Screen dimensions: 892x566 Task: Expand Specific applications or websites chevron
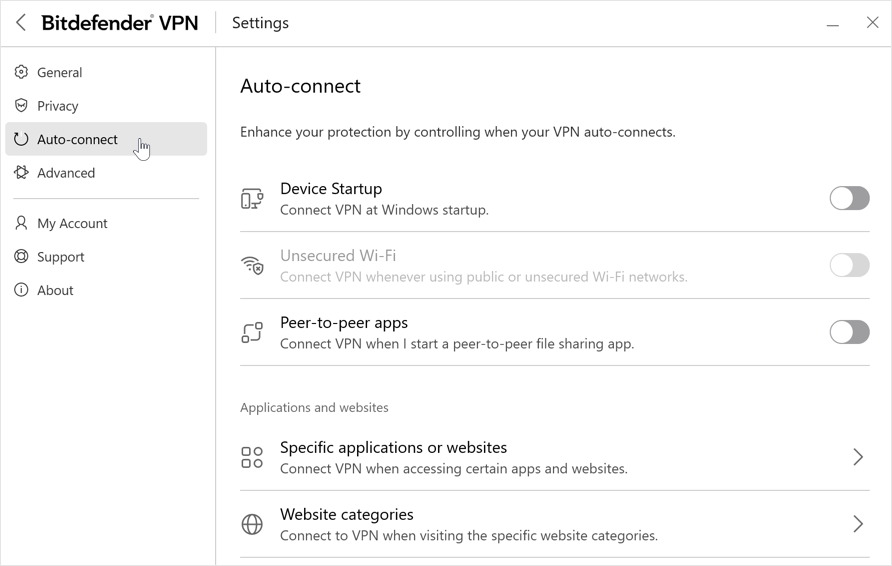click(858, 457)
